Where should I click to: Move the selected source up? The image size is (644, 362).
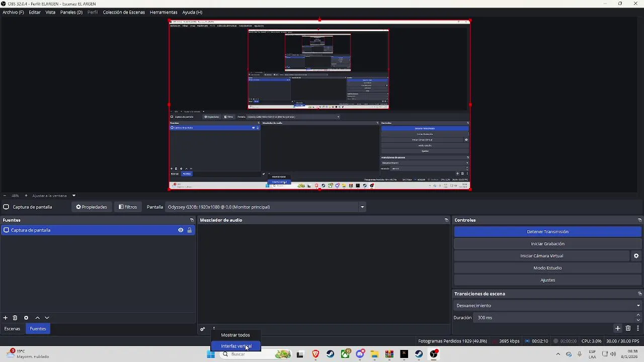pos(37,318)
